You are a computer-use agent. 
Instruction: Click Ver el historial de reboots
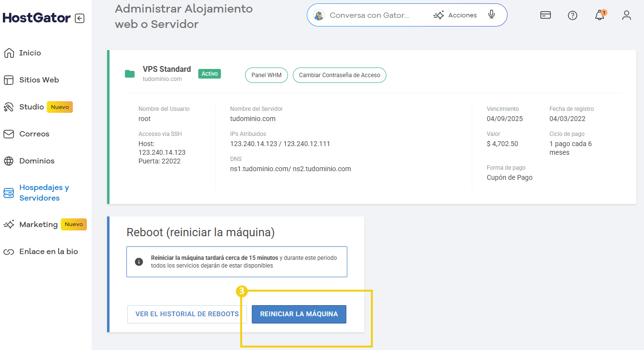(187, 314)
